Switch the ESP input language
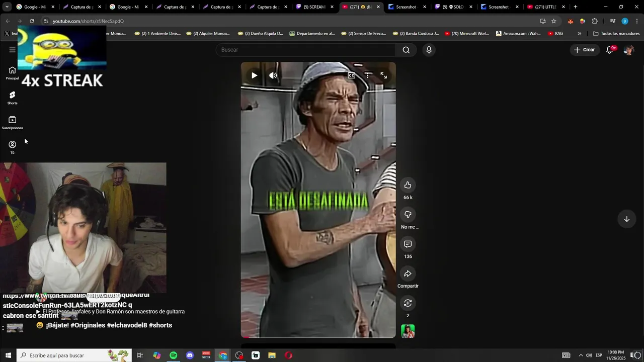Image resolution: width=644 pixels, height=362 pixels. [x=599, y=355]
